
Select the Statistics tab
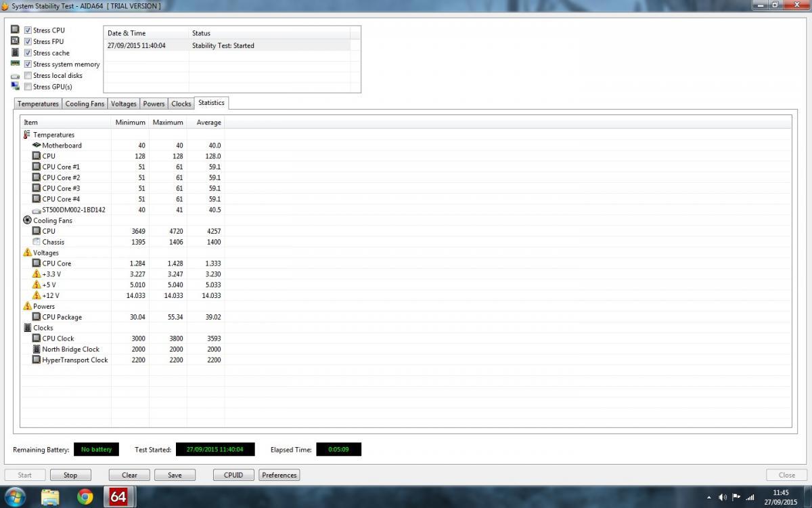pyautogui.click(x=211, y=103)
